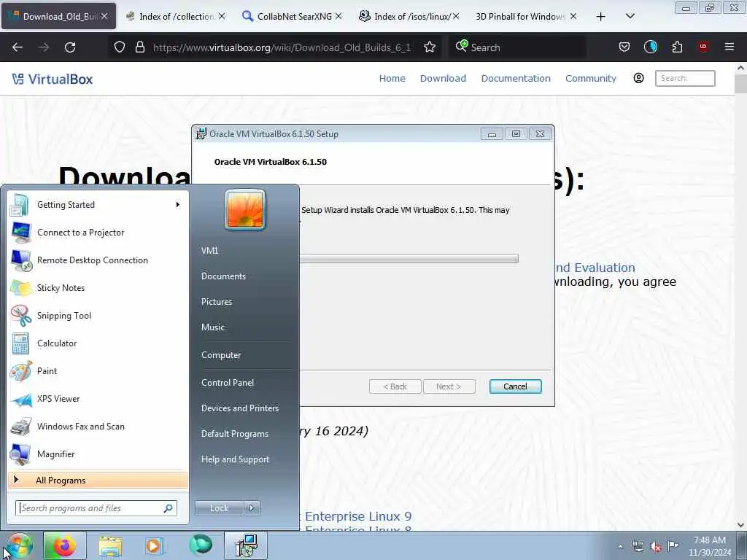This screenshot has width=747, height=560.
Task: Click the muted volume tray icon
Action: coord(656,547)
